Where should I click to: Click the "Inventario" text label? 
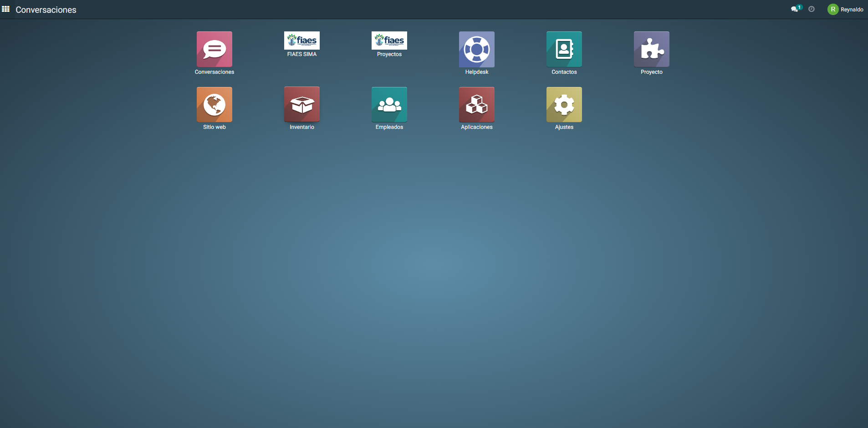301,127
